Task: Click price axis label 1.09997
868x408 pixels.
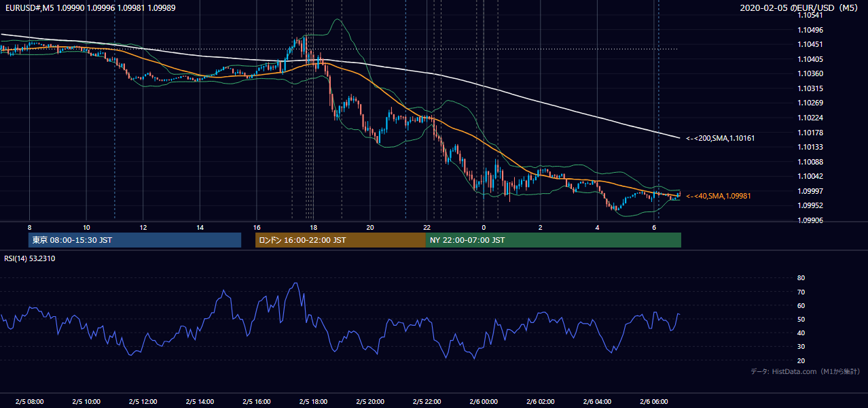Action: click(x=810, y=191)
